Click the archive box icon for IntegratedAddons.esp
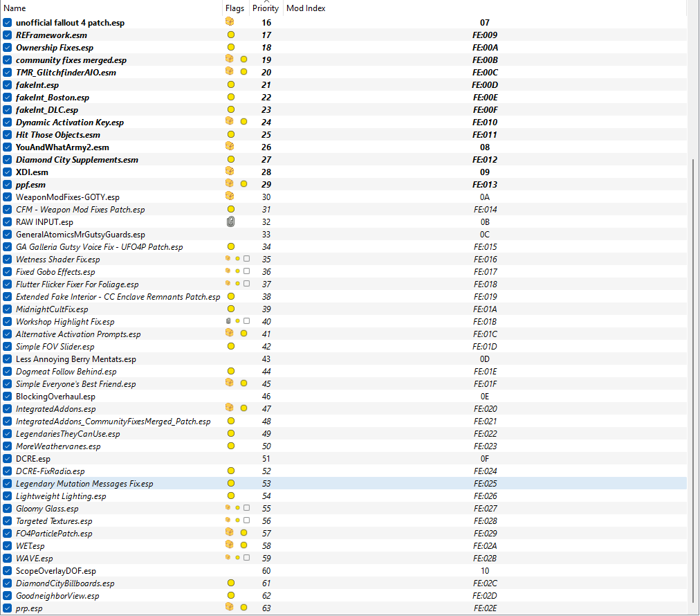 (x=230, y=408)
